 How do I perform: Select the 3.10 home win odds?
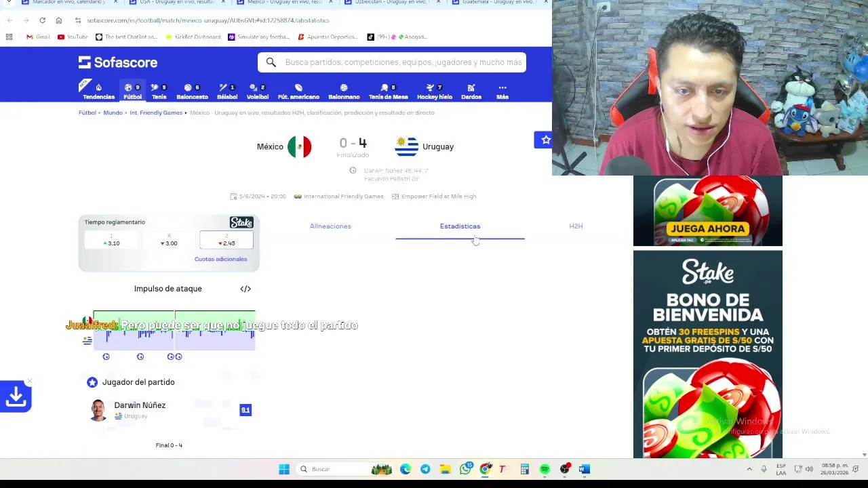tap(111, 240)
